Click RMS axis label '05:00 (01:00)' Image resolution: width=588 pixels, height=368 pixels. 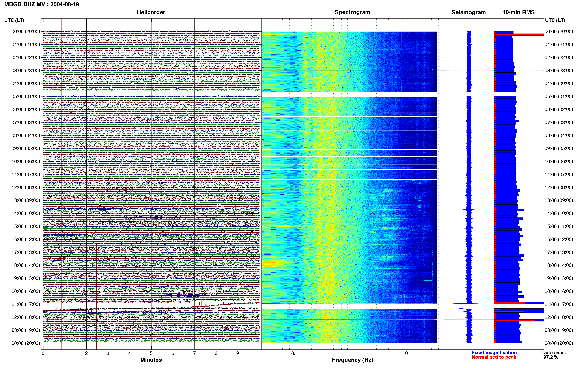pyautogui.click(x=559, y=96)
